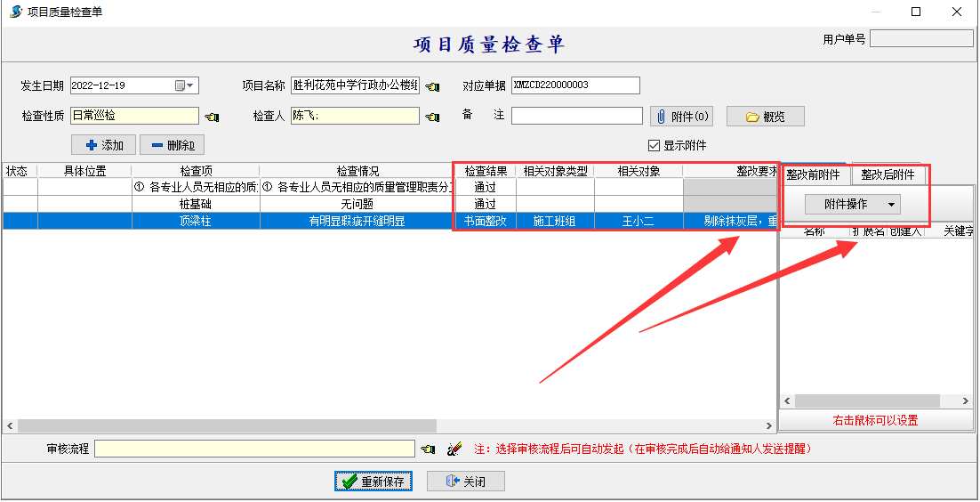Click the 概览 folder button
Screen dimensions: 980x502
point(765,117)
